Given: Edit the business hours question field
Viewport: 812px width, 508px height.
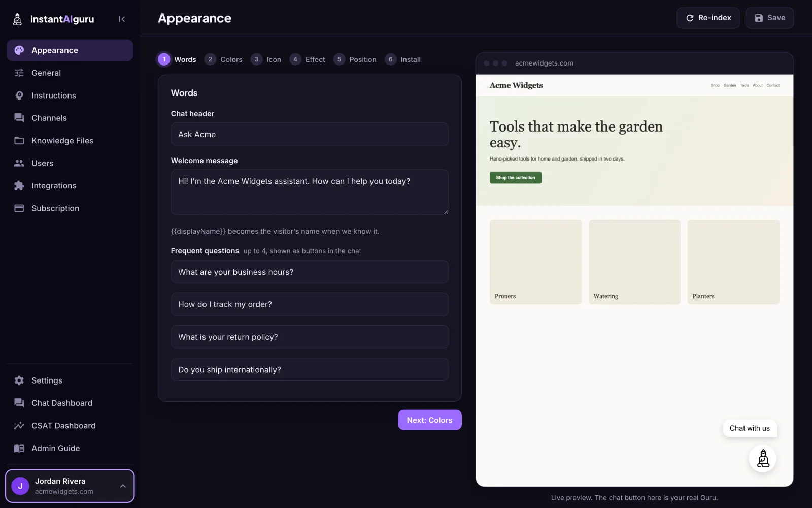Looking at the screenshot, I should coord(310,272).
